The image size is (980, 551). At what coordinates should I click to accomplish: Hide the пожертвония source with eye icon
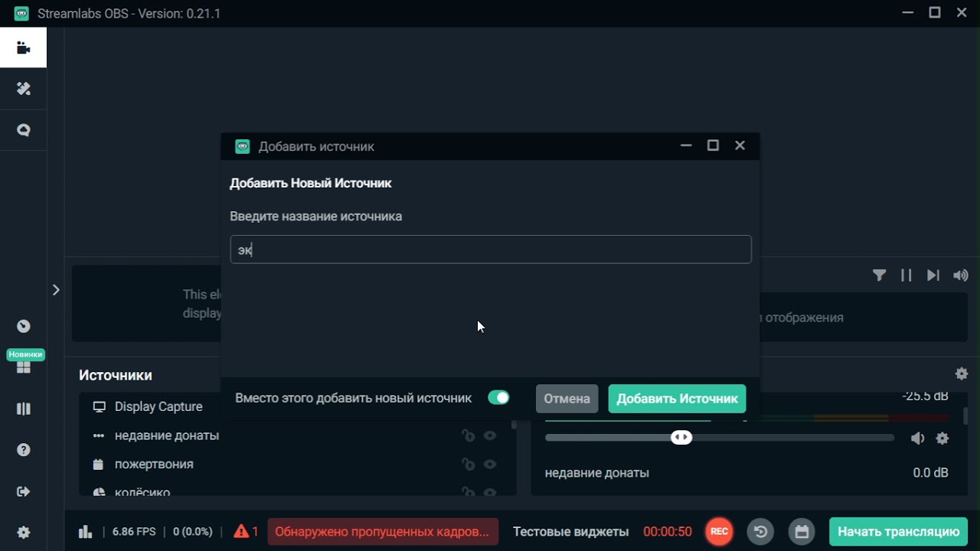[x=490, y=464]
